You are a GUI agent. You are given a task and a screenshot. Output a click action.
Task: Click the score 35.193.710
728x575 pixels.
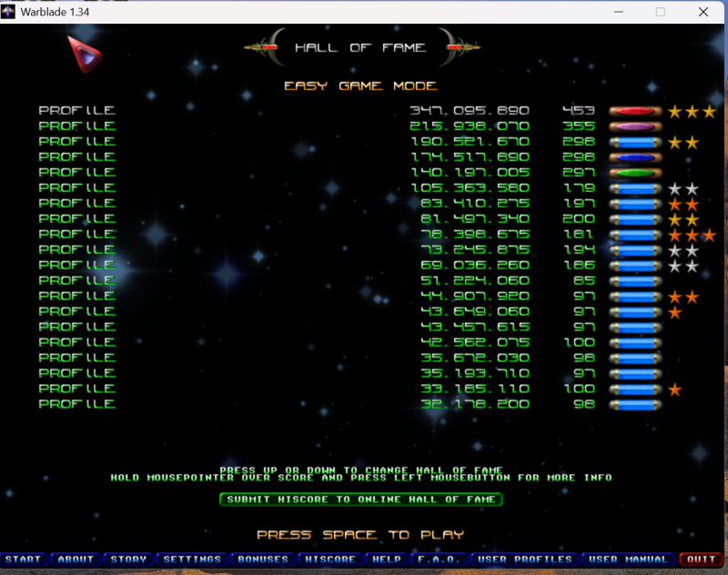pos(475,373)
